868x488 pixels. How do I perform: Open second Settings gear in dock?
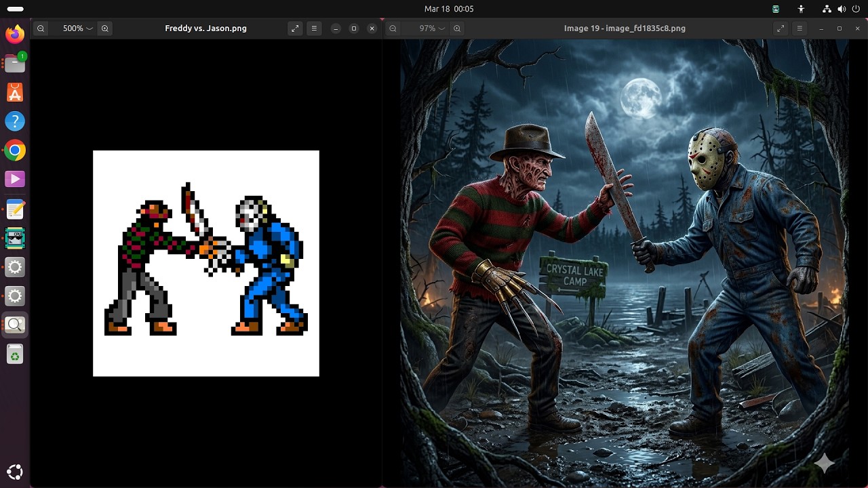pyautogui.click(x=15, y=296)
